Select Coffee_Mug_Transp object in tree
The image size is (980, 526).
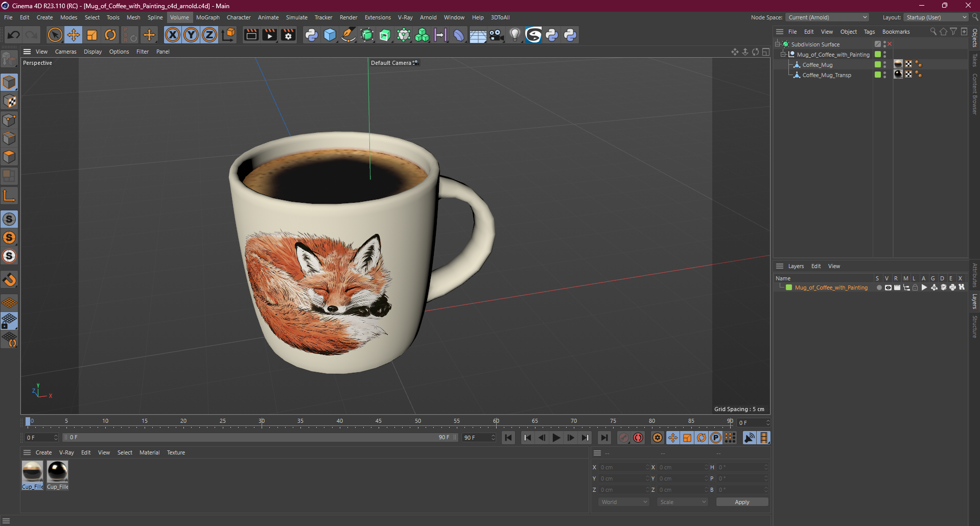pos(826,75)
